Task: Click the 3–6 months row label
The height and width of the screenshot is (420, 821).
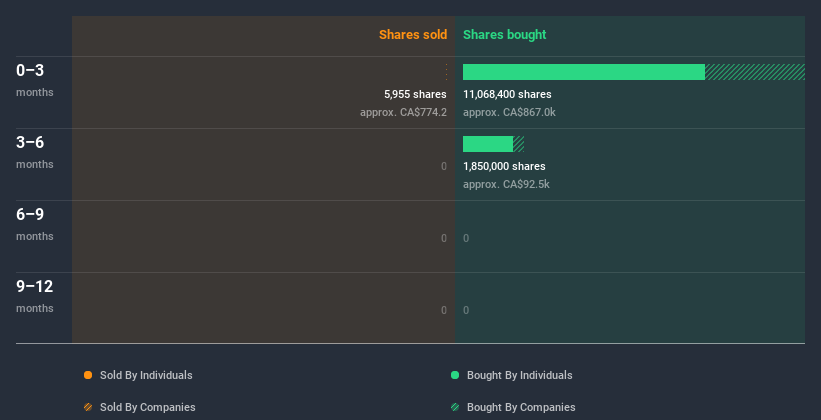Action: click(35, 152)
